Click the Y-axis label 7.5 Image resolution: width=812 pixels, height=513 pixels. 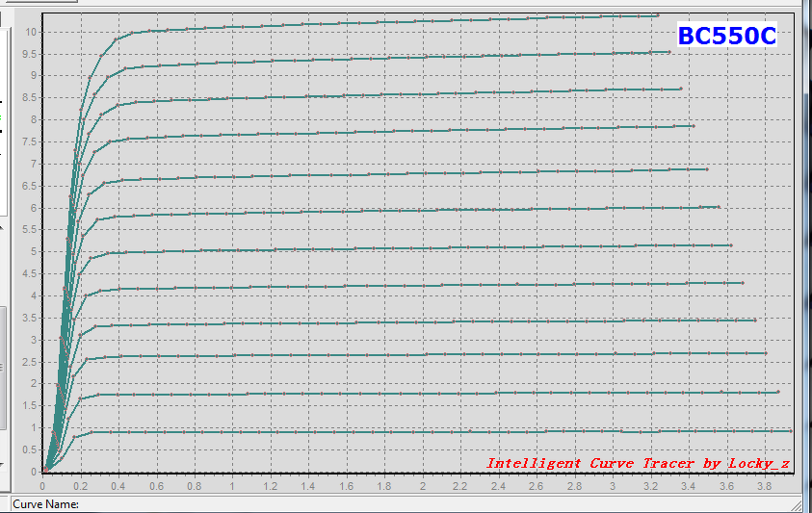[29, 141]
